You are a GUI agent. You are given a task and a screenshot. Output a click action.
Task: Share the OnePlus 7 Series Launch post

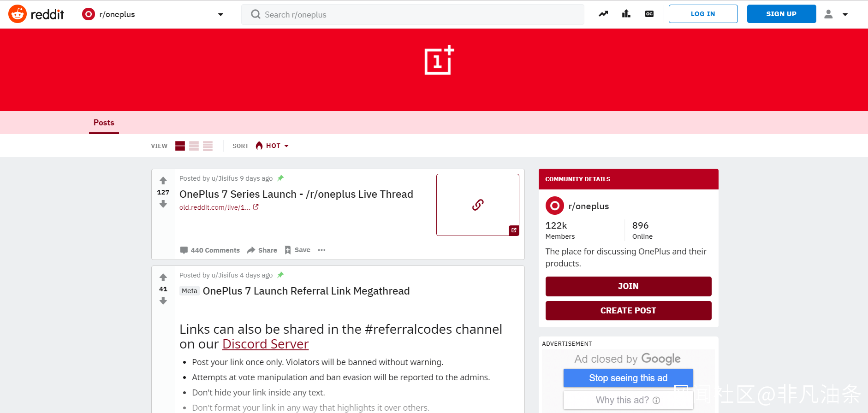pos(262,250)
